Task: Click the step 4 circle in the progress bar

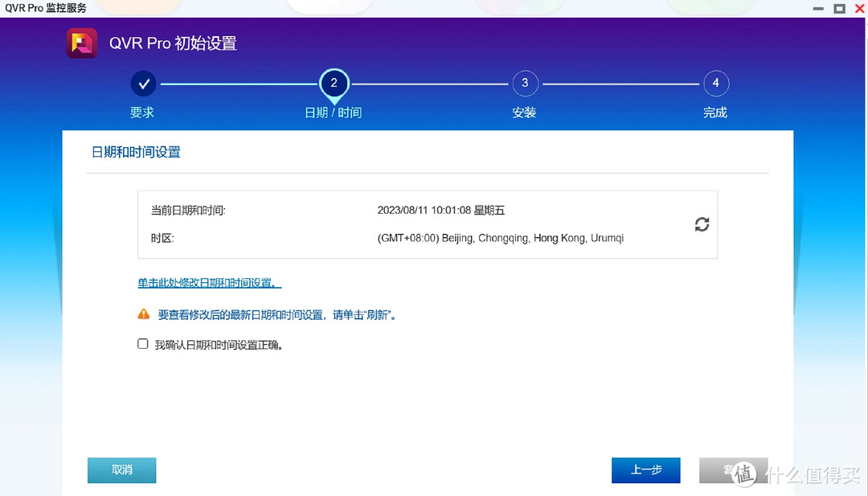Action: click(x=716, y=83)
